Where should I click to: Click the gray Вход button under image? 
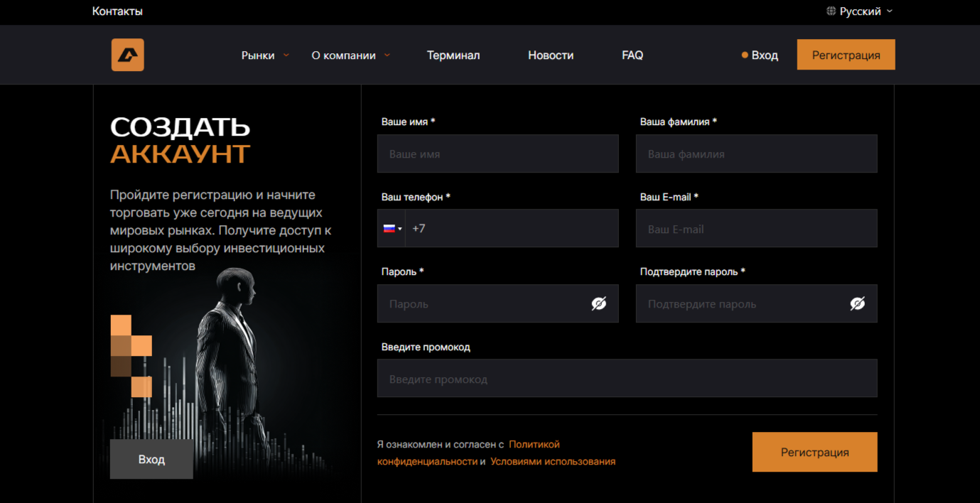pos(151,459)
